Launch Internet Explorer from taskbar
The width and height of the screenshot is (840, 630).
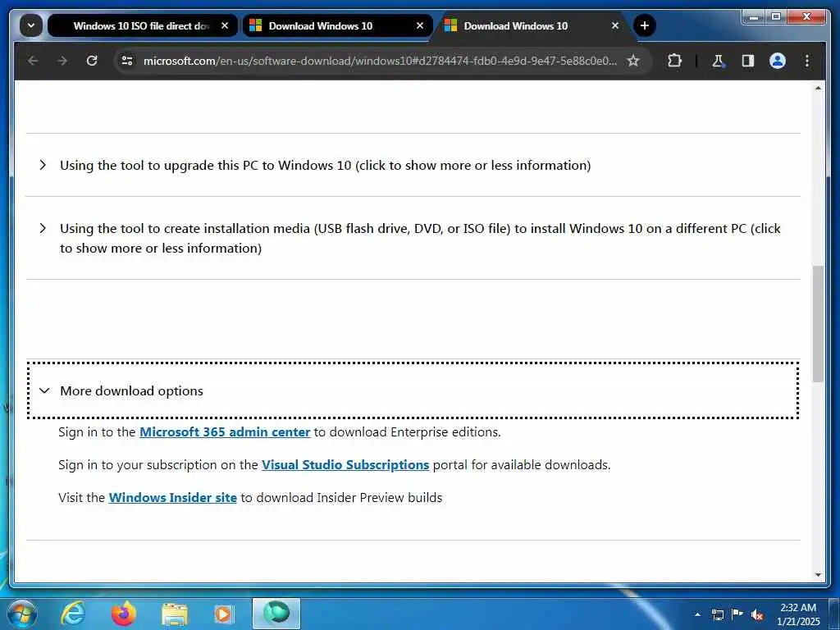coord(73,614)
